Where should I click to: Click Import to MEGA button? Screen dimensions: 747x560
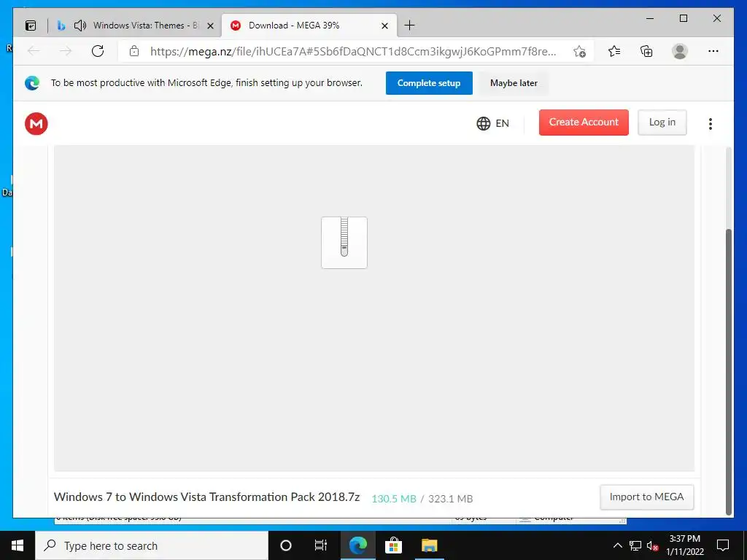[646, 497]
